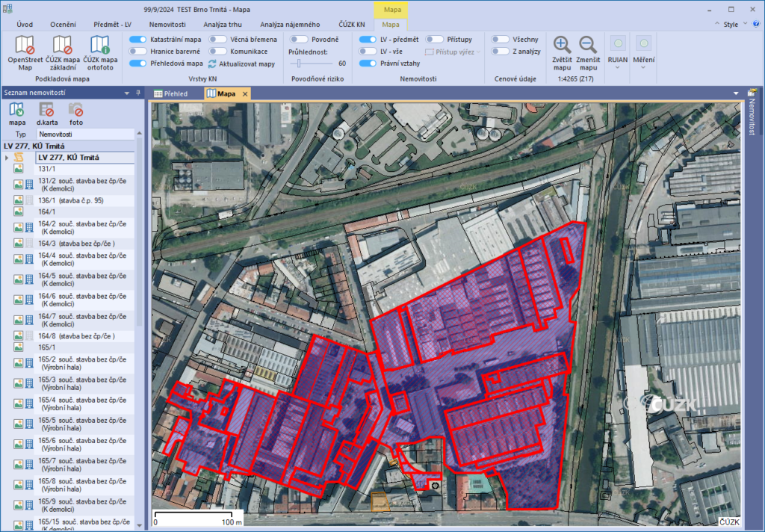This screenshot has height=532, width=765.
Task: Open the mapa icon in property list panel
Action: [x=17, y=110]
